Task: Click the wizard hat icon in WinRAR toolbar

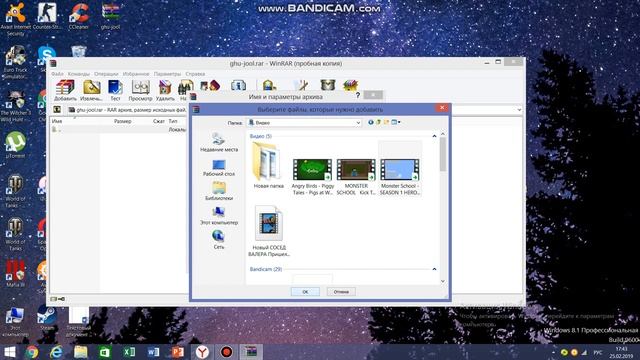Action: [211, 85]
